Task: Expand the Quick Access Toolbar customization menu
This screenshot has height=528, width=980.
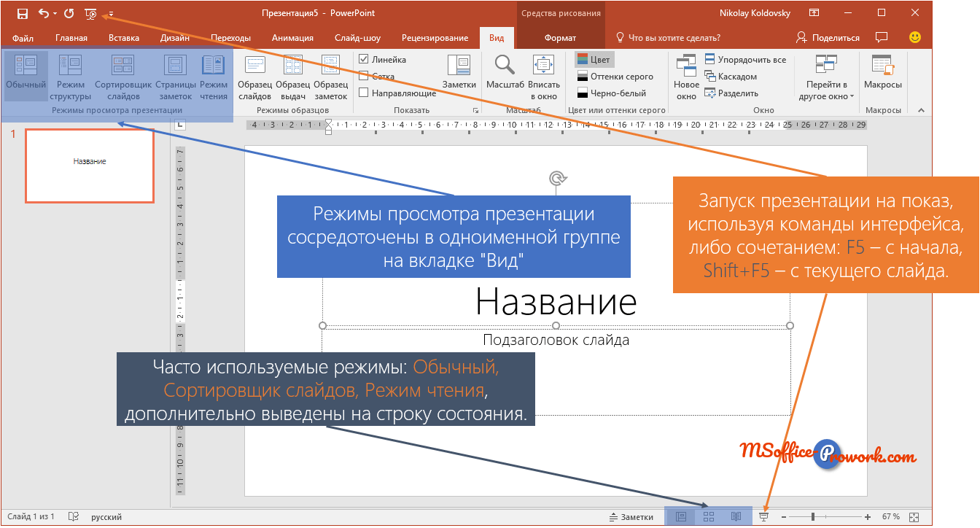Action: point(111,12)
